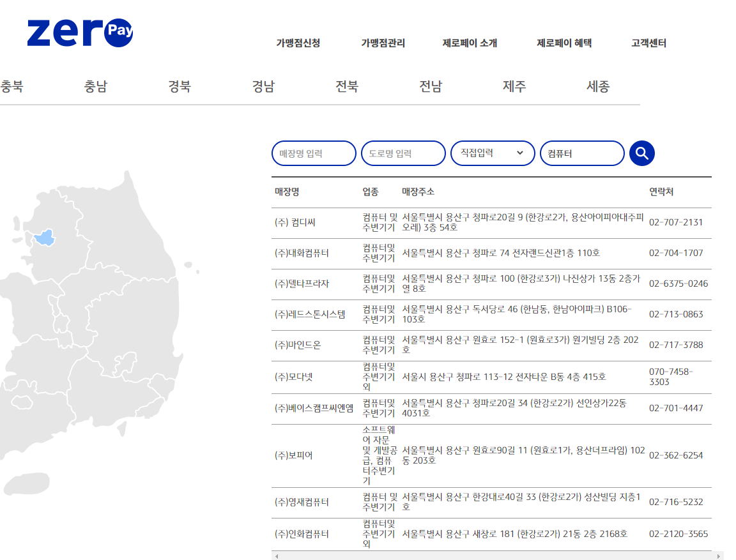Select the 경남 region tab
Viewport: 736px width, 560px height.
point(263,86)
